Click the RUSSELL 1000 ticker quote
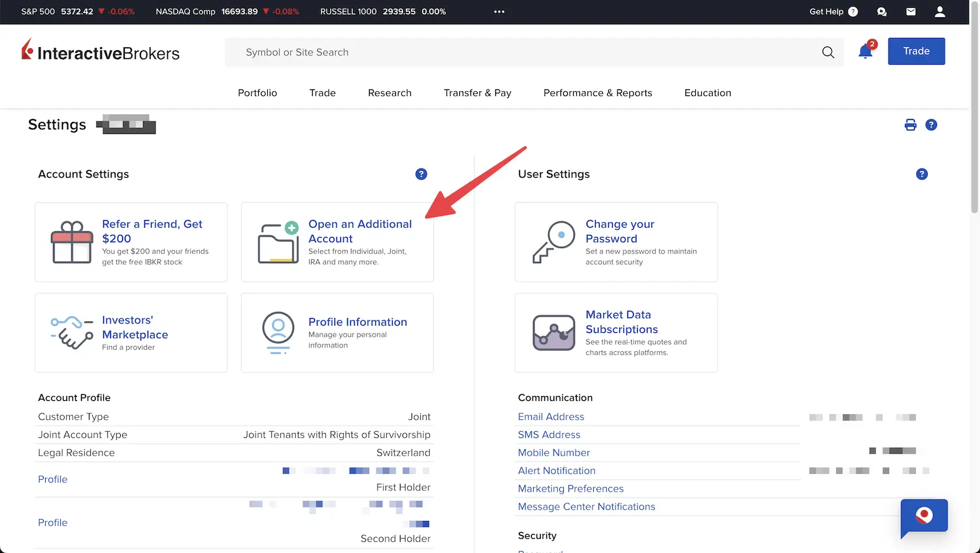Viewport: 980px width, 553px height. tap(383, 12)
